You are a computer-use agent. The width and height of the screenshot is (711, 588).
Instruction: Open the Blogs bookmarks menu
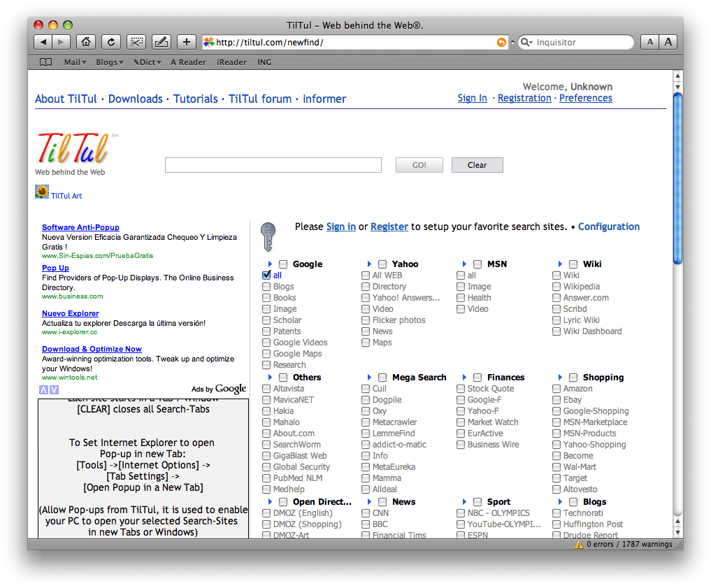pos(110,62)
